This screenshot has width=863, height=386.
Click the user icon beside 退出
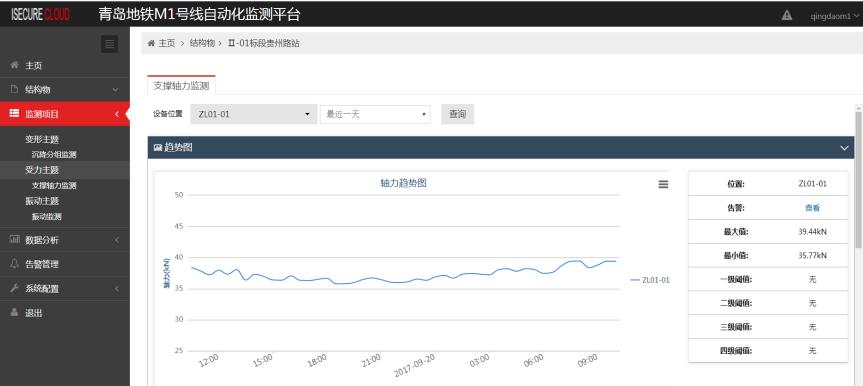coord(15,312)
